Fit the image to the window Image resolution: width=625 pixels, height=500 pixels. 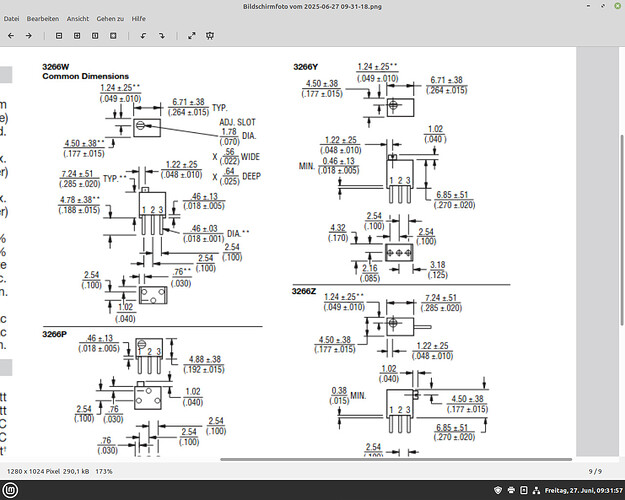click(113, 36)
